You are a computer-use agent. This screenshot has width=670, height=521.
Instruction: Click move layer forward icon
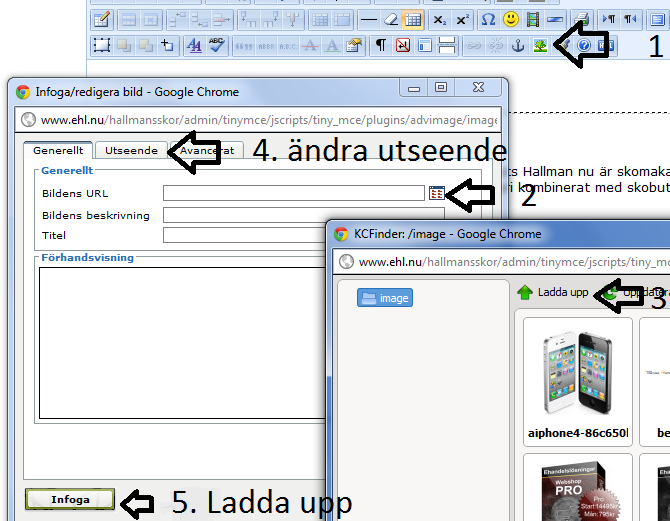tap(124, 45)
